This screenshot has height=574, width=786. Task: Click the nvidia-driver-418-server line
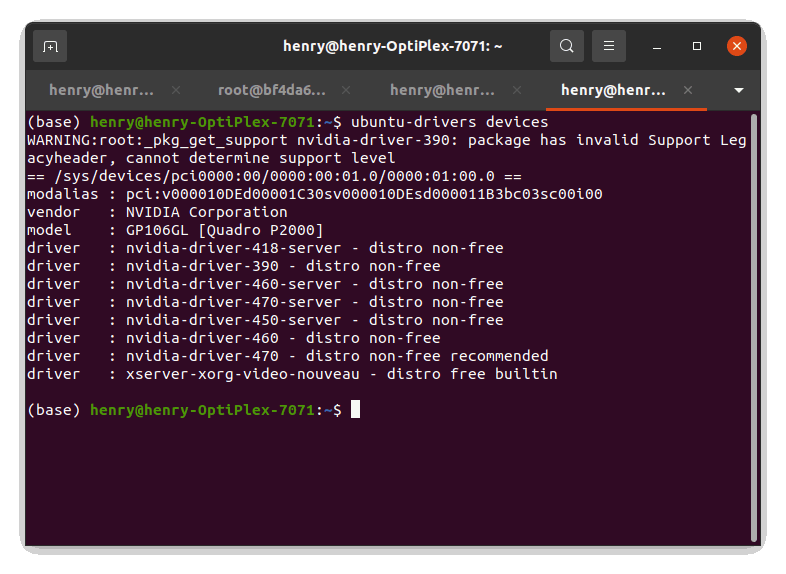click(265, 249)
